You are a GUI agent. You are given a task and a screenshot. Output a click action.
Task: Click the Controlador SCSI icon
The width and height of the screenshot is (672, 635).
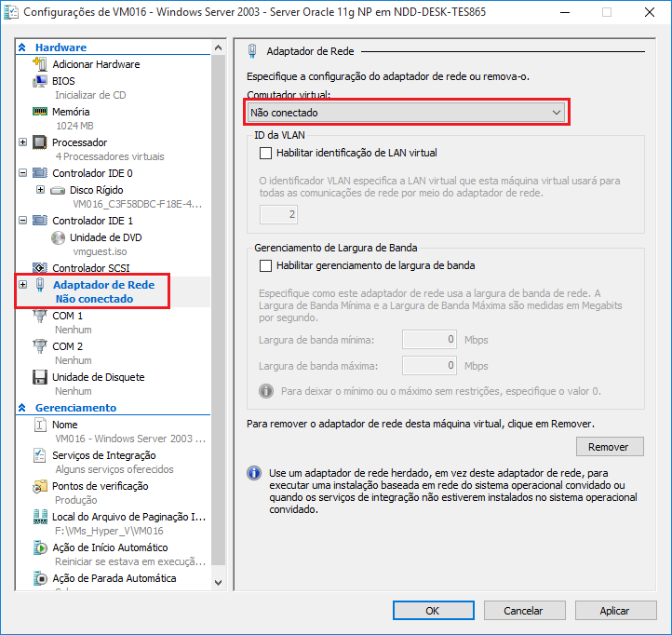coord(39,268)
